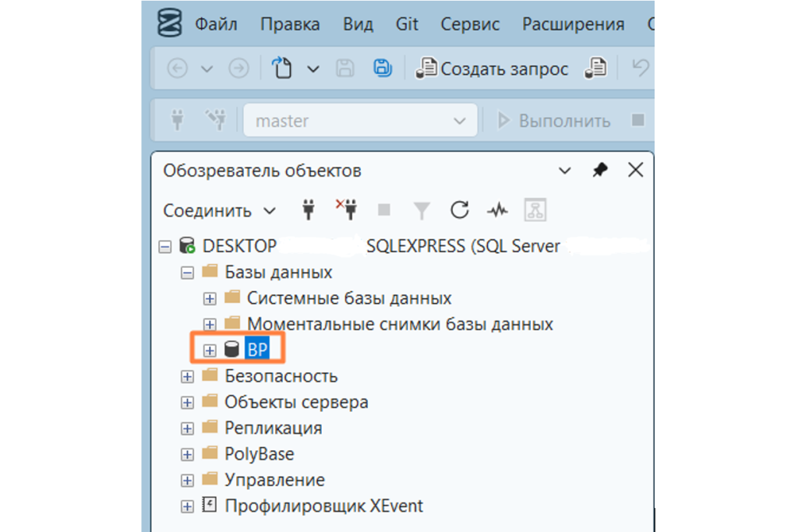Screen dimensions: 798x532
Task: Click the change connection plug icon
Action: click(x=215, y=120)
